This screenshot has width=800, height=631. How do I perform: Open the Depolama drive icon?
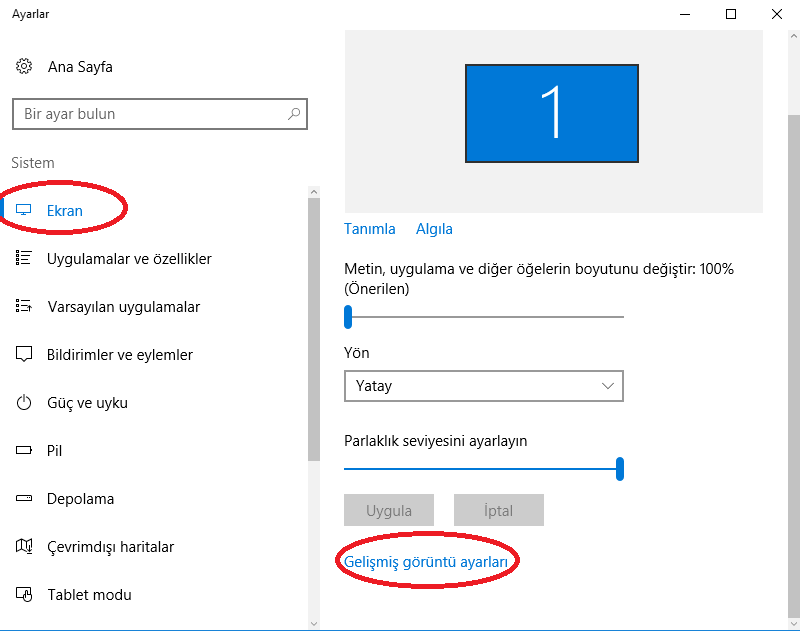(x=23, y=498)
